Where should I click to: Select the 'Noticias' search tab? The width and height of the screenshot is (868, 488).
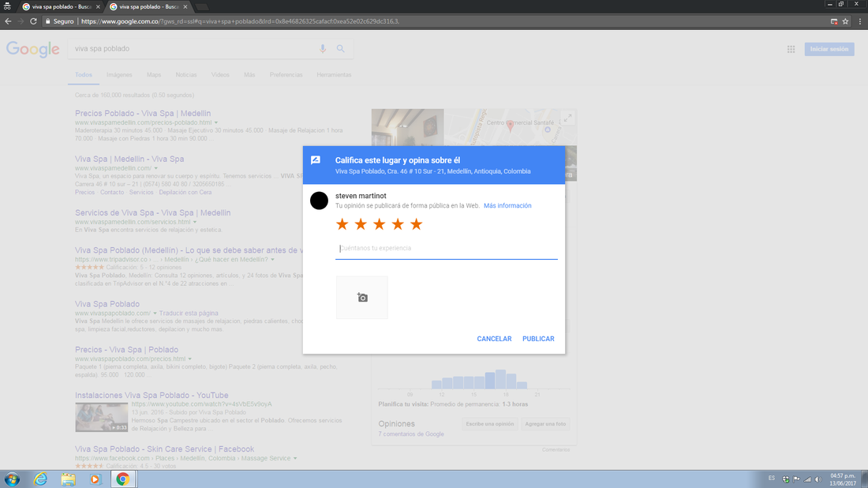tap(186, 75)
